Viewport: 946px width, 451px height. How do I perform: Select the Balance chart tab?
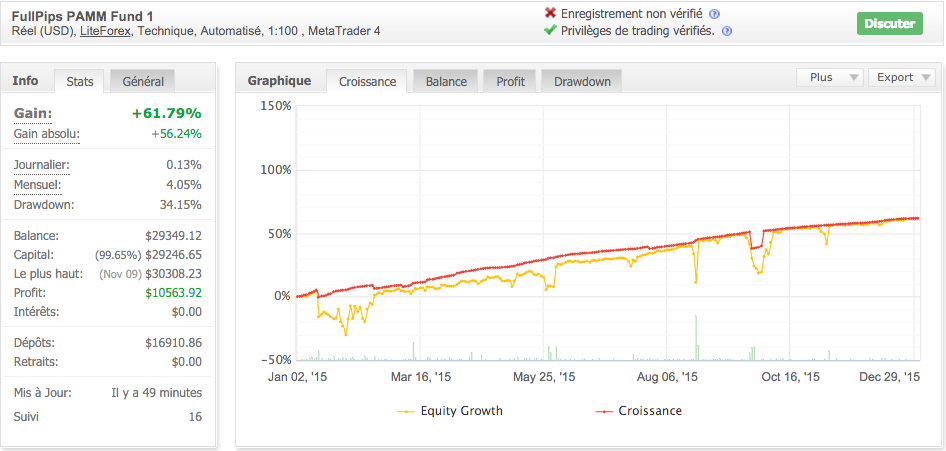coord(446,81)
